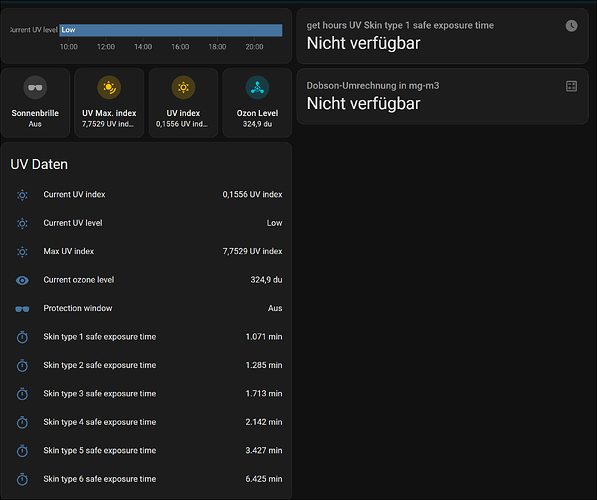Click the timer icon for Skin type 4

tap(22, 422)
